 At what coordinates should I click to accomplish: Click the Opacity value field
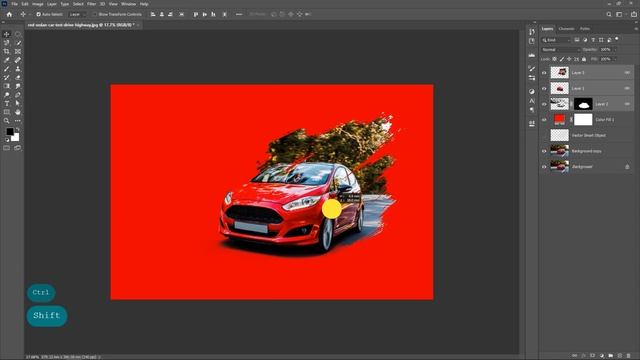pos(605,49)
